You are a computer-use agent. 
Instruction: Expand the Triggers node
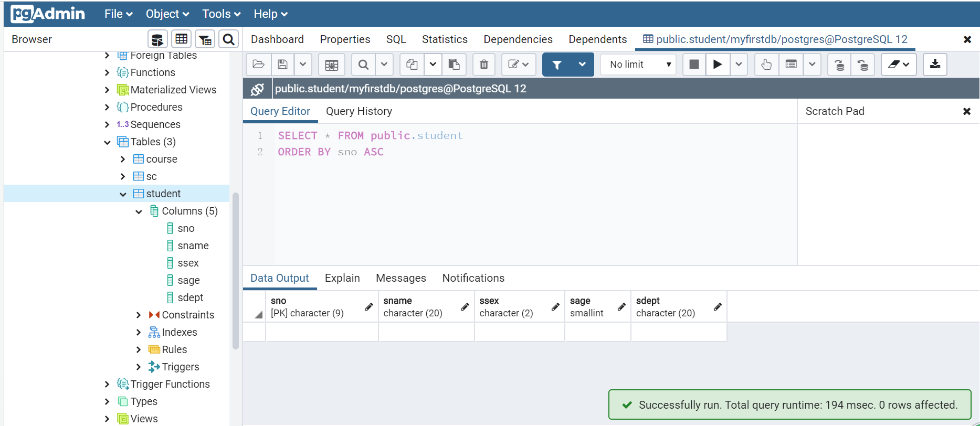(139, 367)
